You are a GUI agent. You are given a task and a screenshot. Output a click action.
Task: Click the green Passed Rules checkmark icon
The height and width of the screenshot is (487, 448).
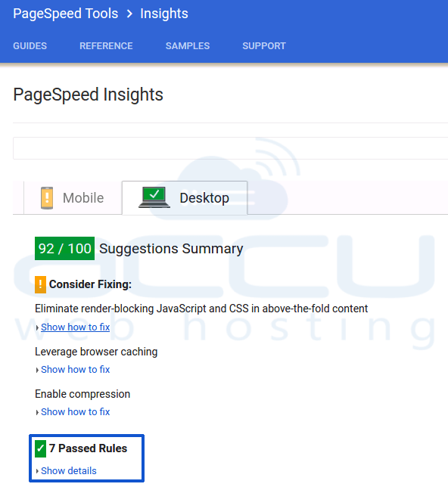(40, 448)
